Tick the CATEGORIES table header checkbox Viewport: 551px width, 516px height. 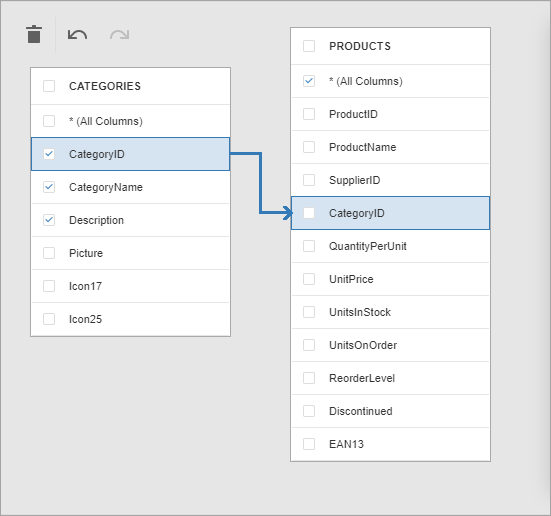click(x=49, y=86)
